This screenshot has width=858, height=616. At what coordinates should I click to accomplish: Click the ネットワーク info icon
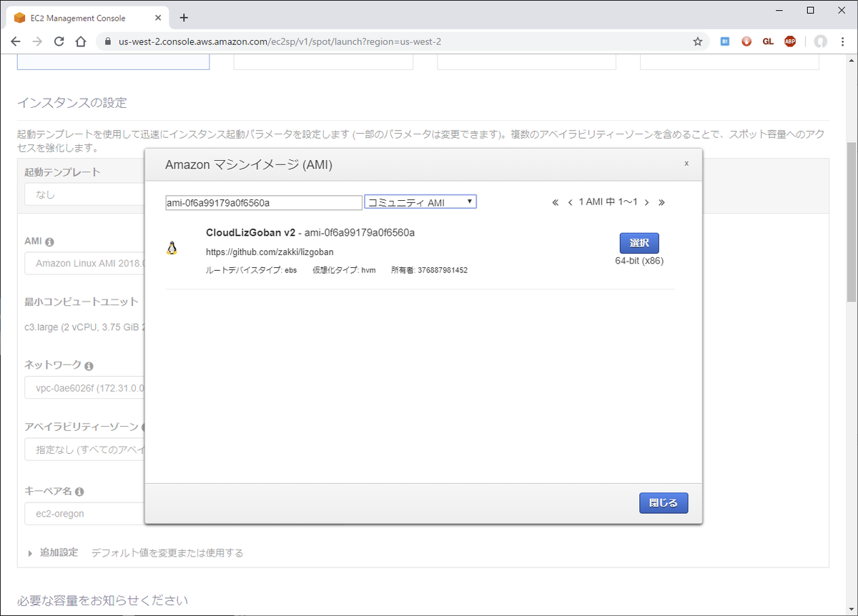[x=89, y=366]
